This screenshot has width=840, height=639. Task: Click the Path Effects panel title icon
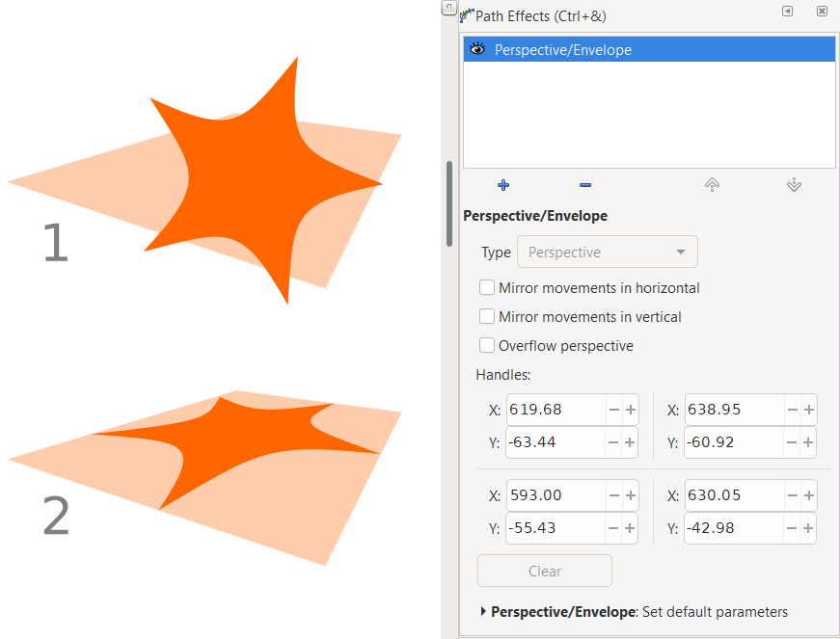pyautogui.click(x=467, y=15)
